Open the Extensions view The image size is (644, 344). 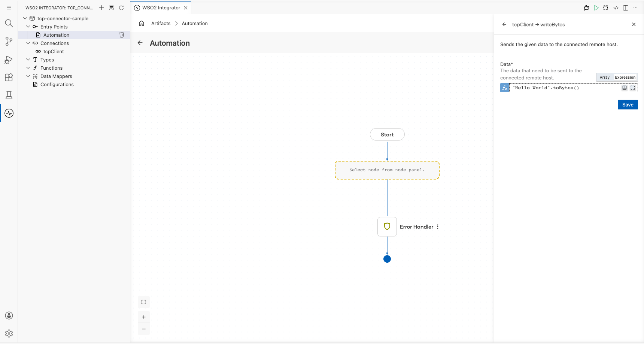pos(9,77)
